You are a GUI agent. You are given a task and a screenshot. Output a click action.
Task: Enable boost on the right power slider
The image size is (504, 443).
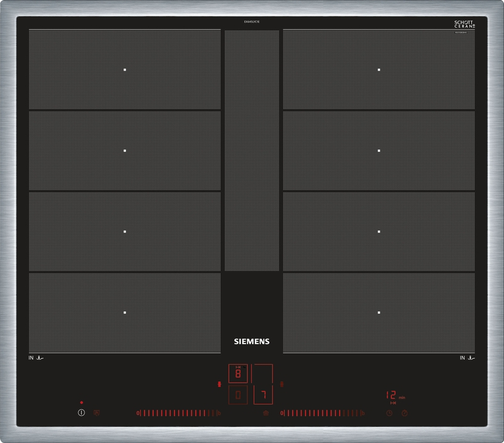tap(363, 413)
